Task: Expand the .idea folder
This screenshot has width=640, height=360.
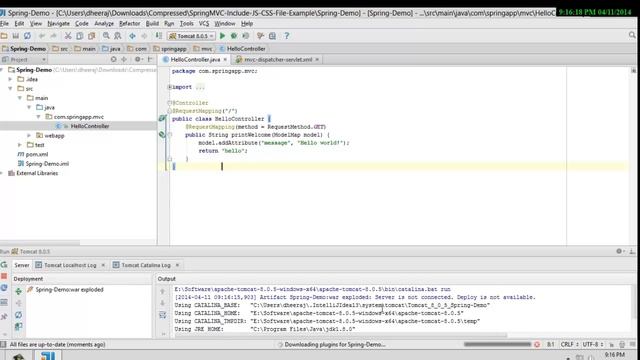Action: pos(11,79)
